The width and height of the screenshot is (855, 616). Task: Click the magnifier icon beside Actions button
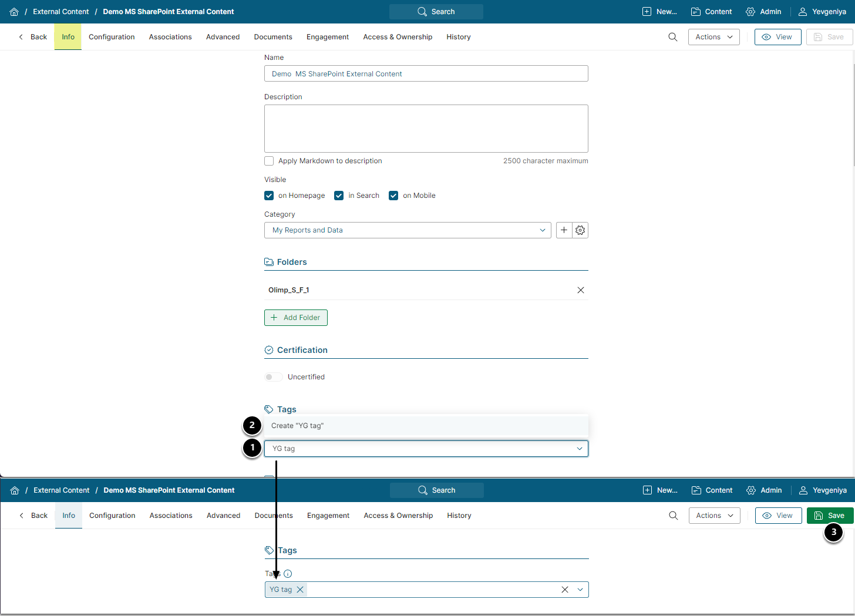coord(673,37)
